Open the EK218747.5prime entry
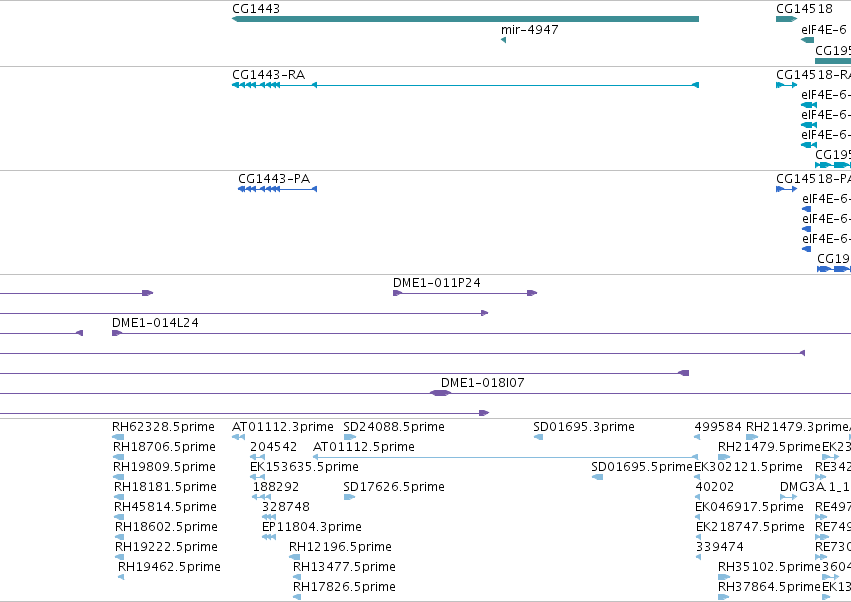This screenshot has height=602, width=851. (x=750, y=527)
